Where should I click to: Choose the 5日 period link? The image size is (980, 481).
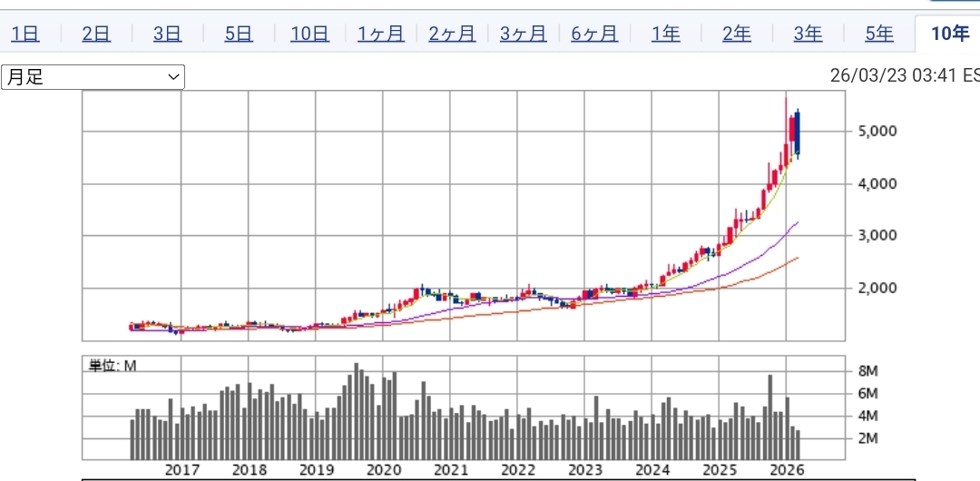pyautogui.click(x=239, y=34)
